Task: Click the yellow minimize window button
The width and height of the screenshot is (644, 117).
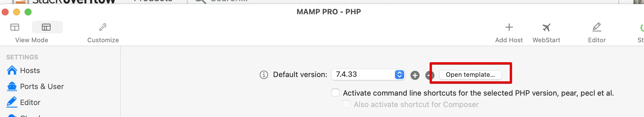Action: 17,12
